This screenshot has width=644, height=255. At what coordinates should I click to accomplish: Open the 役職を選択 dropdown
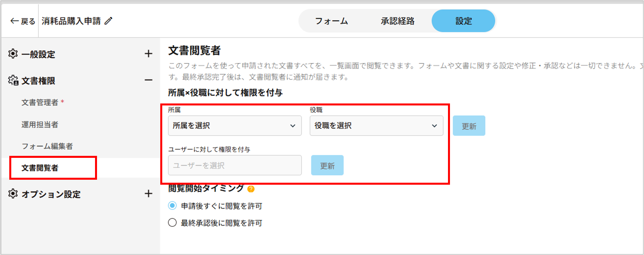tap(376, 126)
